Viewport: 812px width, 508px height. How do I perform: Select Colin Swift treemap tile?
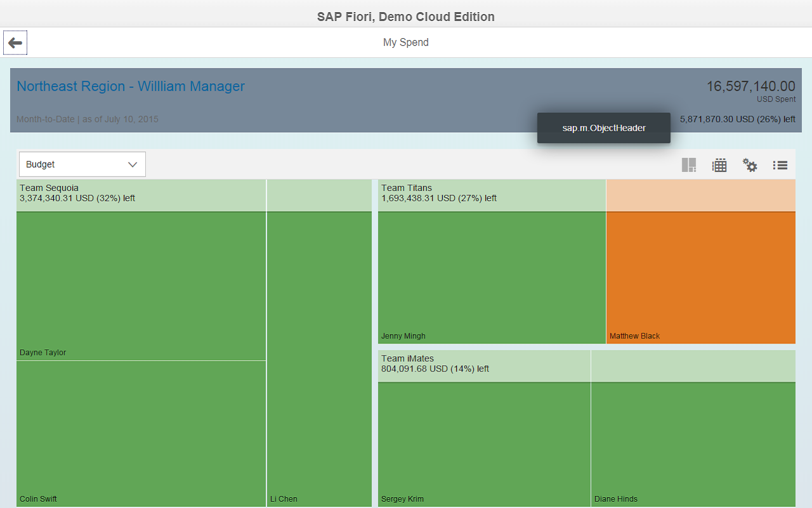[141, 434]
